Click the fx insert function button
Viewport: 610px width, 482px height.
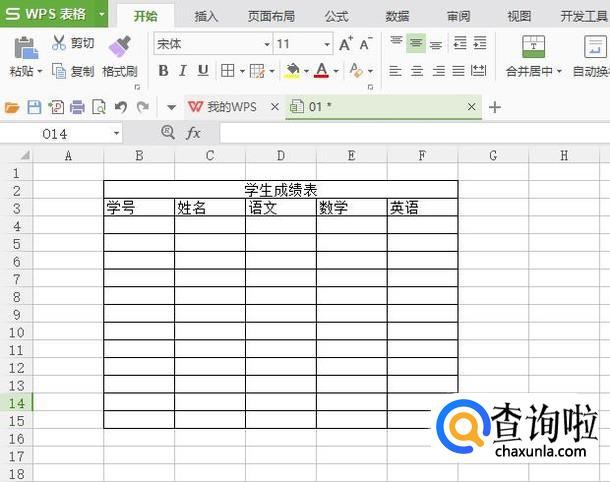tap(193, 133)
